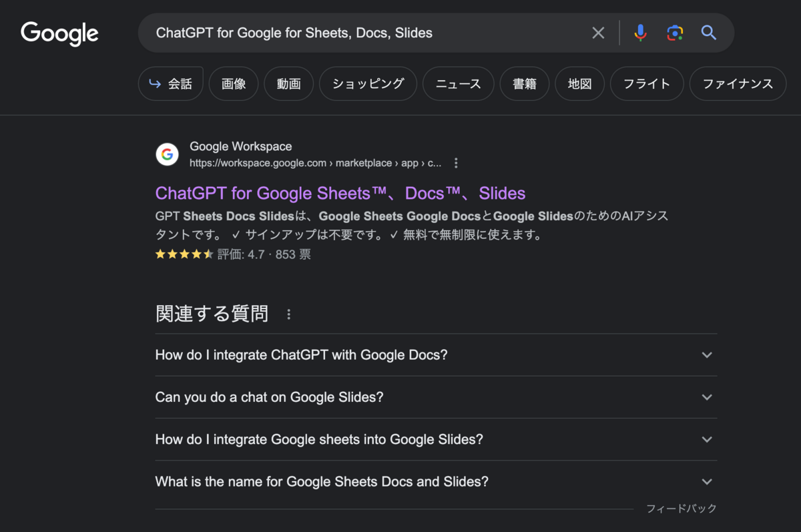Start voice search with the microphone icon
Viewport: 801px width, 532px height.
(x=640, y=33)
